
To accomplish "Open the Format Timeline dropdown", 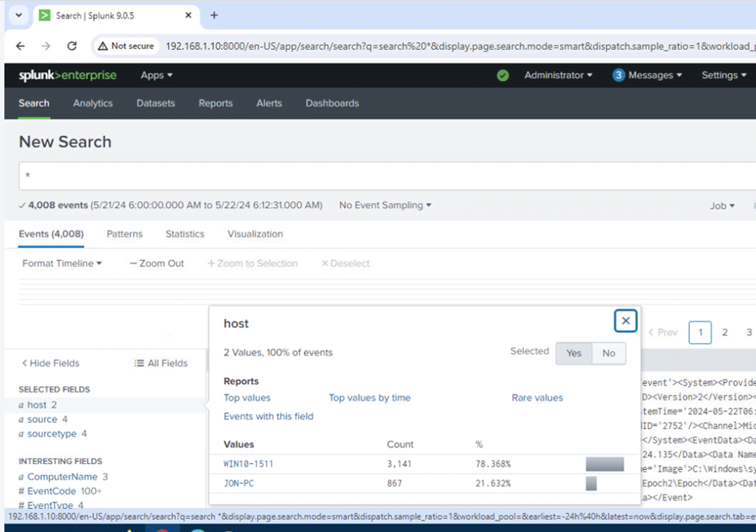I will pos(62,263).
